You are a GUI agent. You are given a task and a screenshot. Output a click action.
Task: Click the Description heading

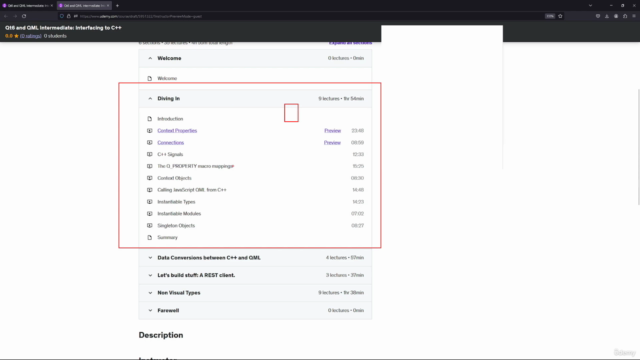pyautogui.click(x=161, y=335)
